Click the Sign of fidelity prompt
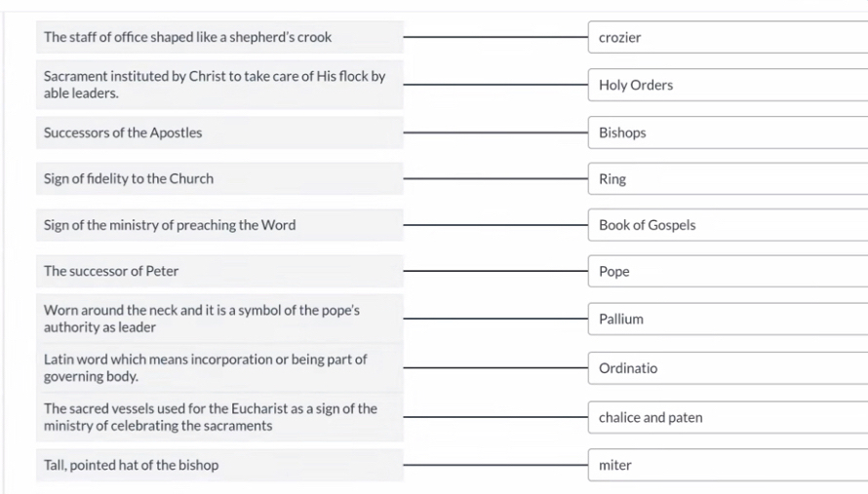868x494 pixels. click(x=219, y=178)
